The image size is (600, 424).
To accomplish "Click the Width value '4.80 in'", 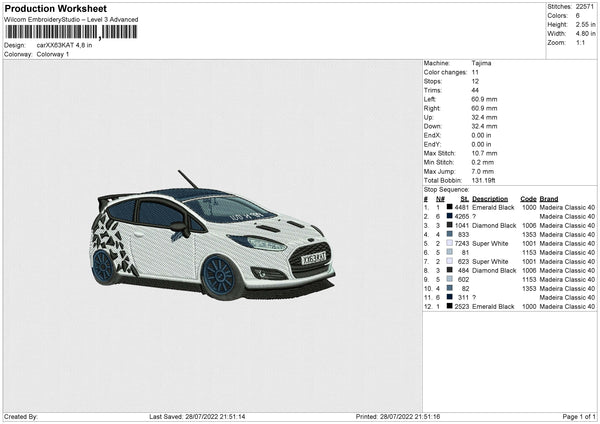I will pos(585,34).
